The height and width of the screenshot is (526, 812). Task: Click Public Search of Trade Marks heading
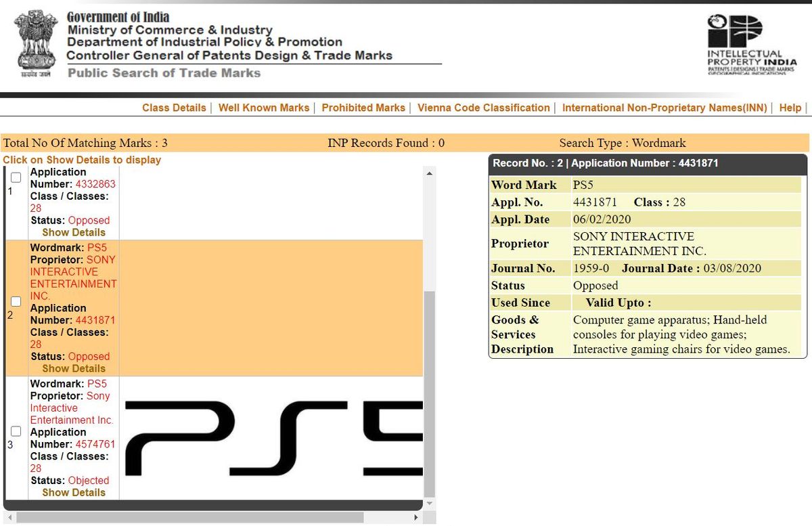point(164,73)
